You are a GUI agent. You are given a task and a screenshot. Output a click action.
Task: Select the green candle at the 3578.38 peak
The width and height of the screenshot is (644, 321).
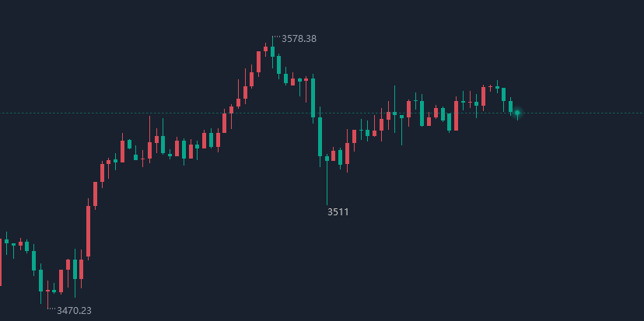(x=272, y=51)
